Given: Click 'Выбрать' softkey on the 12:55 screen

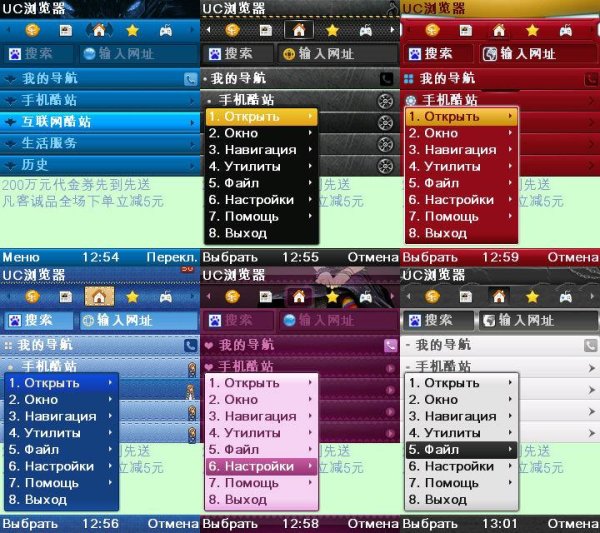Looking at the screenshot, I should 230,257.
